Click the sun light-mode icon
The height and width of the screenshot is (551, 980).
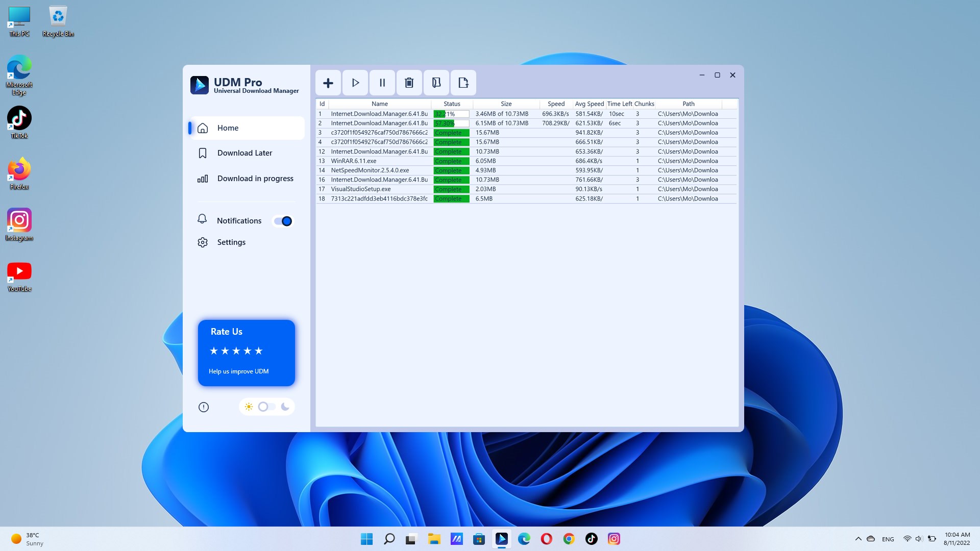[x=249, y=407]
